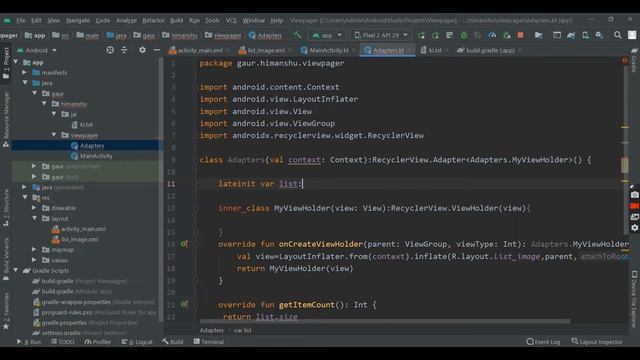Click the Collapse All icon in Project panel
The height and width of the screenshot is (360, 640).
point(124,50)
